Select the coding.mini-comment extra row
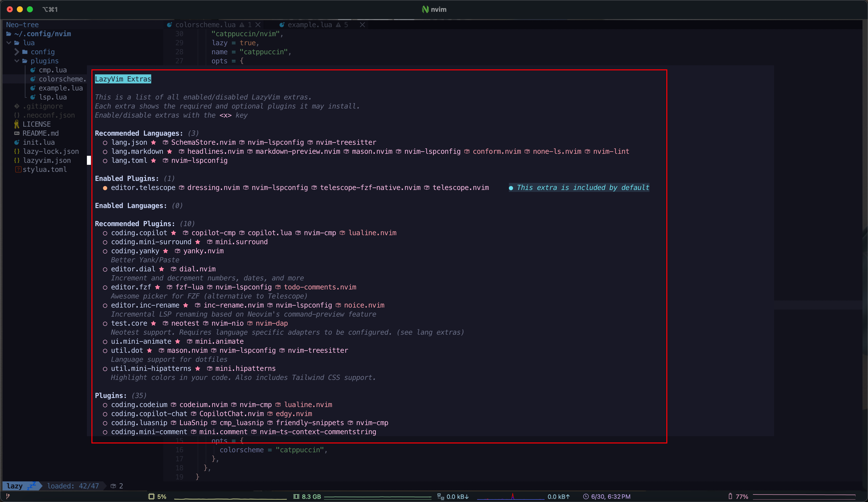 [239, 432]
